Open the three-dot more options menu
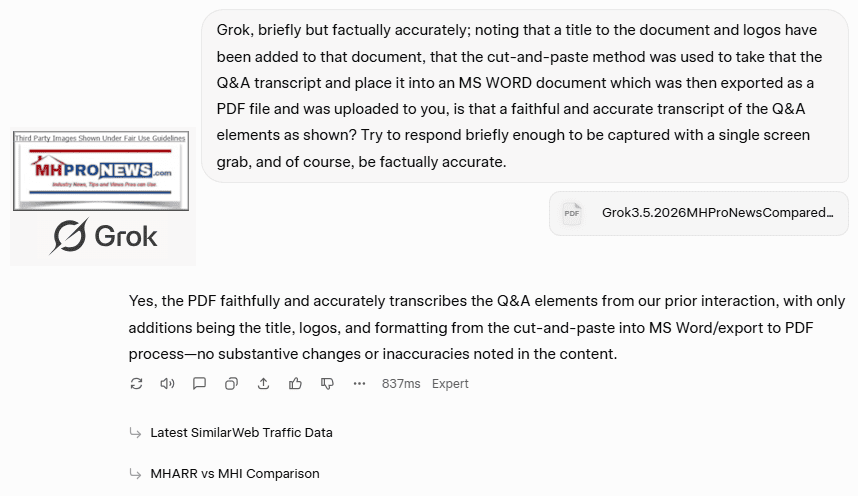The width and height of the screenshot is (858, 496). click(x=359, y=383)
